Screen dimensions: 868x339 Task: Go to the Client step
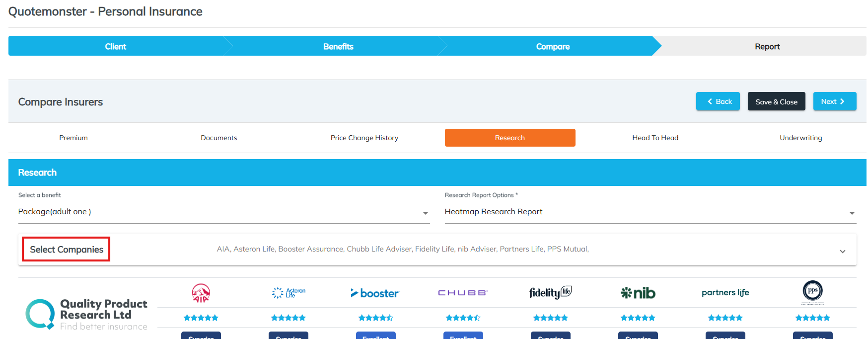pyautogui.click(x=116, y=46)
